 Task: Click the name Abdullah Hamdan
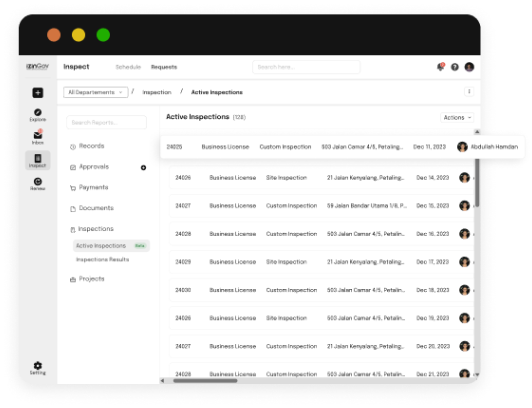(x=495, y=147)
